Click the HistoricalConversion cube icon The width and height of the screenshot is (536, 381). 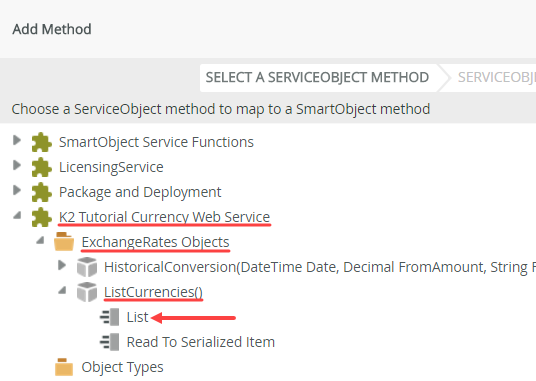pyautogui.click(x=87, y=267)
